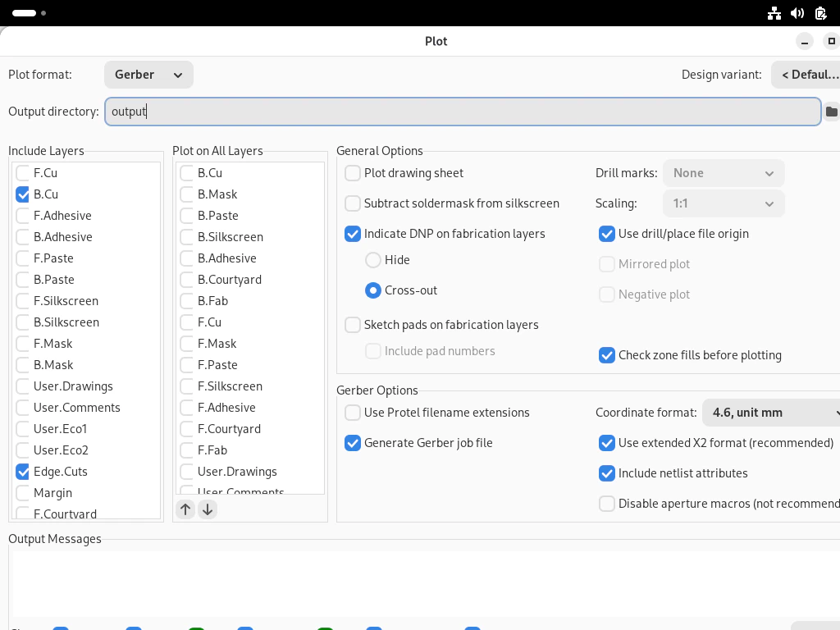Click the Output directory text field
This screenshot has width=840, height=630.
pos(463,112)
